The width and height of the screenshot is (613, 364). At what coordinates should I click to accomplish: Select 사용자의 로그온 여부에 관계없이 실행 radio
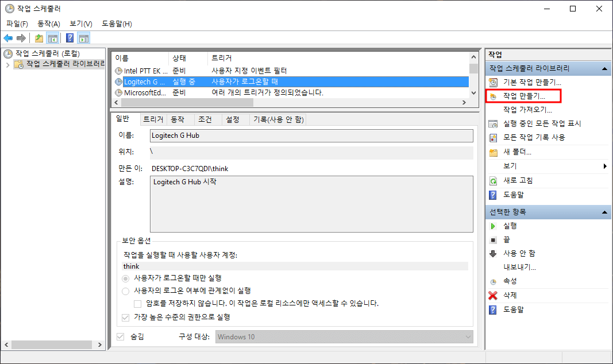pos(125,291)
